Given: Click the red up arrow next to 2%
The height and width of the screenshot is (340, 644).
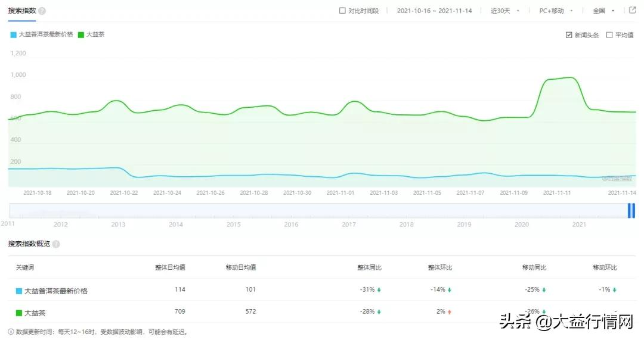Looking at the screenshot, I should [x=450, y=312].
